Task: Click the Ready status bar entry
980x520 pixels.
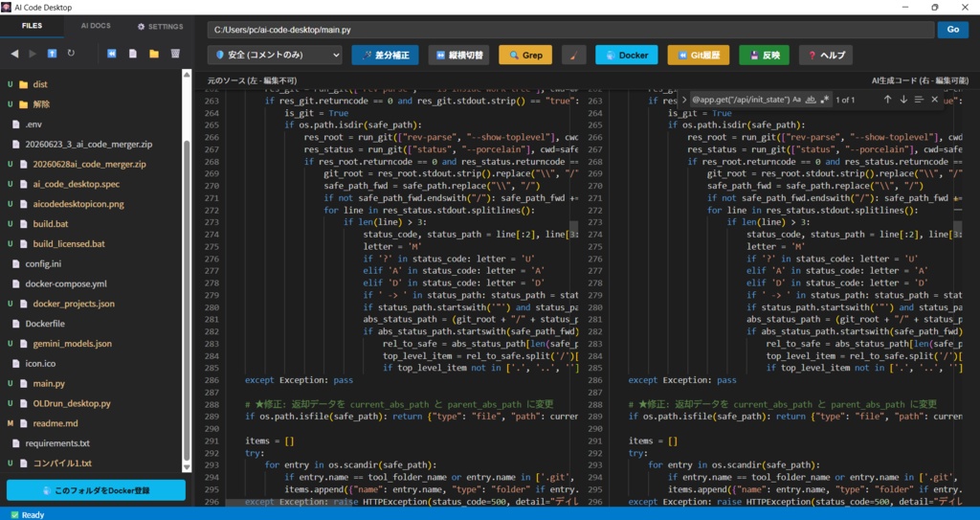Action: 28,514
